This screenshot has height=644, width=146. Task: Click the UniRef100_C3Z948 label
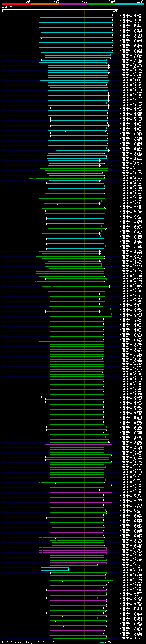click(x=131, y=314)
